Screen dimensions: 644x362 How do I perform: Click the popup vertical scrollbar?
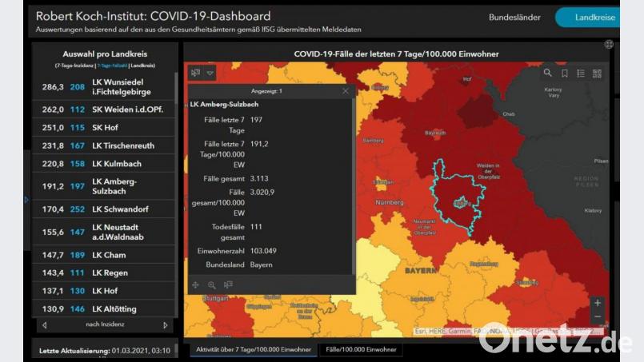[354, 186]
